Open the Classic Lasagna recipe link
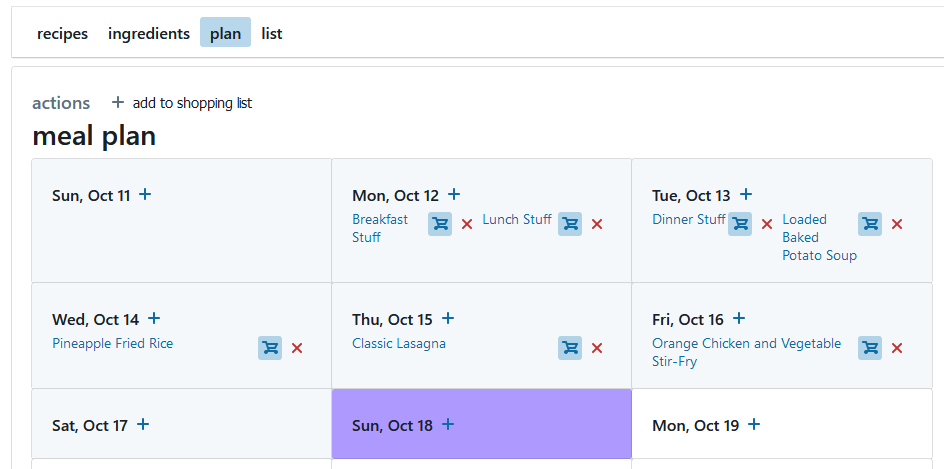 [x=399, y=343]
